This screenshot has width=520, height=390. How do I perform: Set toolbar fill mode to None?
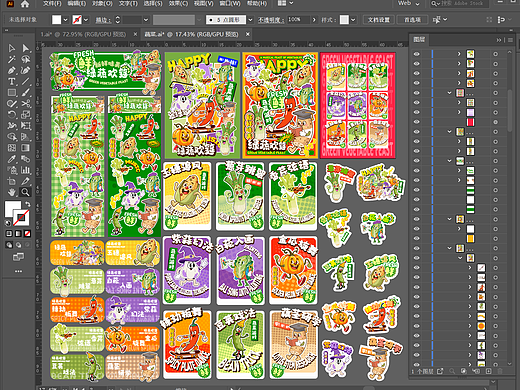pyautogui.click(x=28, y=234)
